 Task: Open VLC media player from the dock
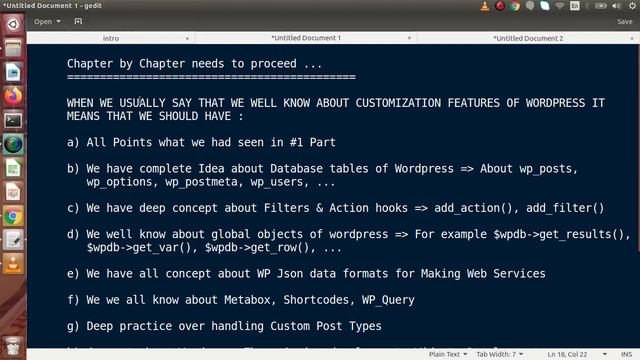click(x=13, y=264)
